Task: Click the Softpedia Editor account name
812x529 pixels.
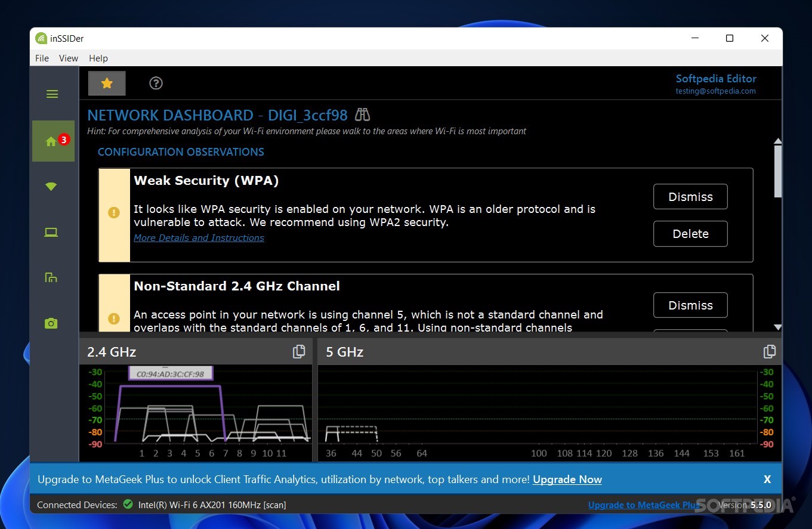Action: [x=716, y=79]
